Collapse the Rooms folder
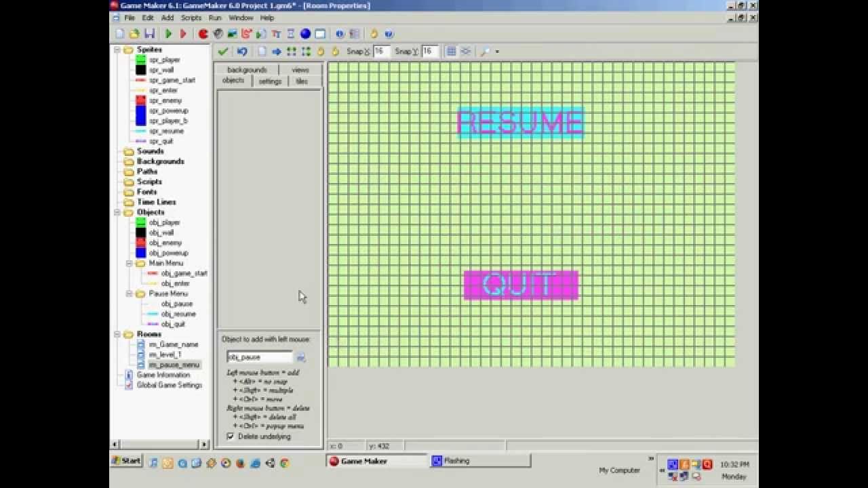This screenshot has height=488, width=868. click(x=117, y=334)
